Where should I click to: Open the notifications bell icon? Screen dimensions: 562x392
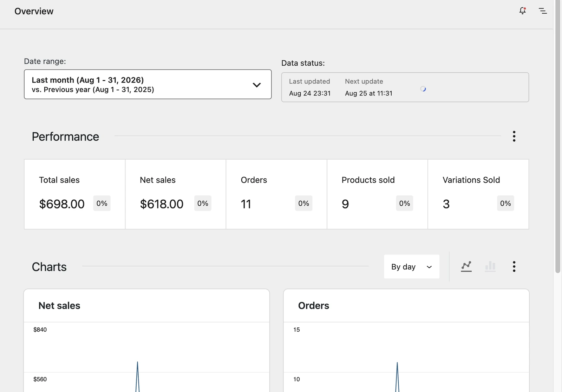(523, 11)
